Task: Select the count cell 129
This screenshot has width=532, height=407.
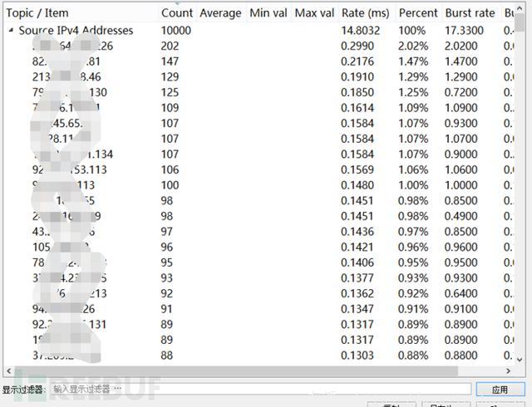Action: click(x=170, y=77)
